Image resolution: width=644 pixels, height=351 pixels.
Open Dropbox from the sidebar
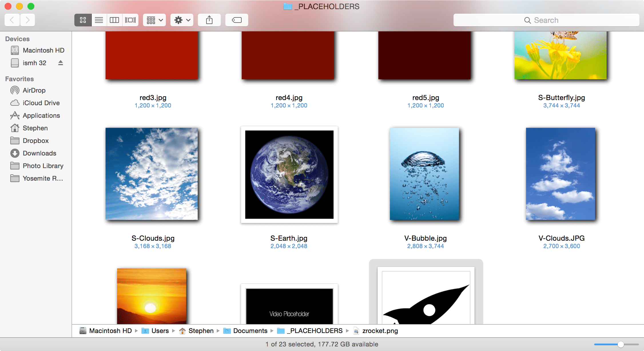tap(35, 141)
